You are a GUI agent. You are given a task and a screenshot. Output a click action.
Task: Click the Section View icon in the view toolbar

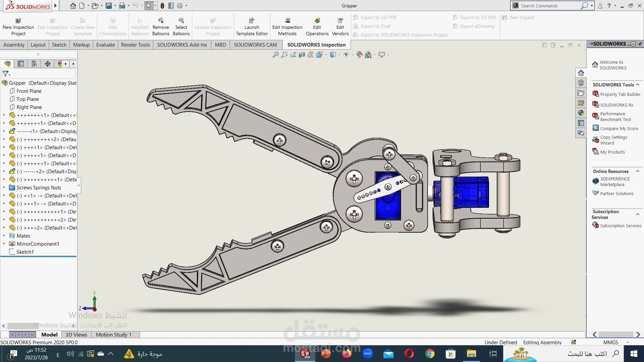click(x=302, y=55)
